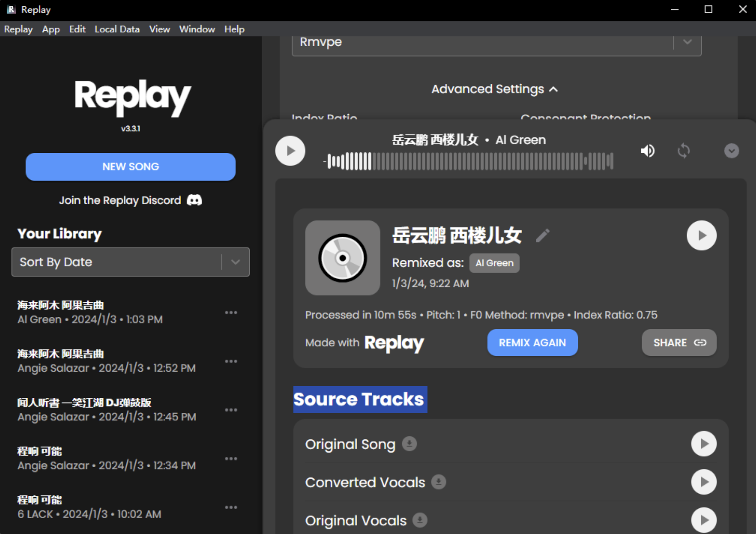Click the Rmvpe dropdown arrow
This screenshot has width=756, height=534.
pyautogui.click(x=687, y=42)
